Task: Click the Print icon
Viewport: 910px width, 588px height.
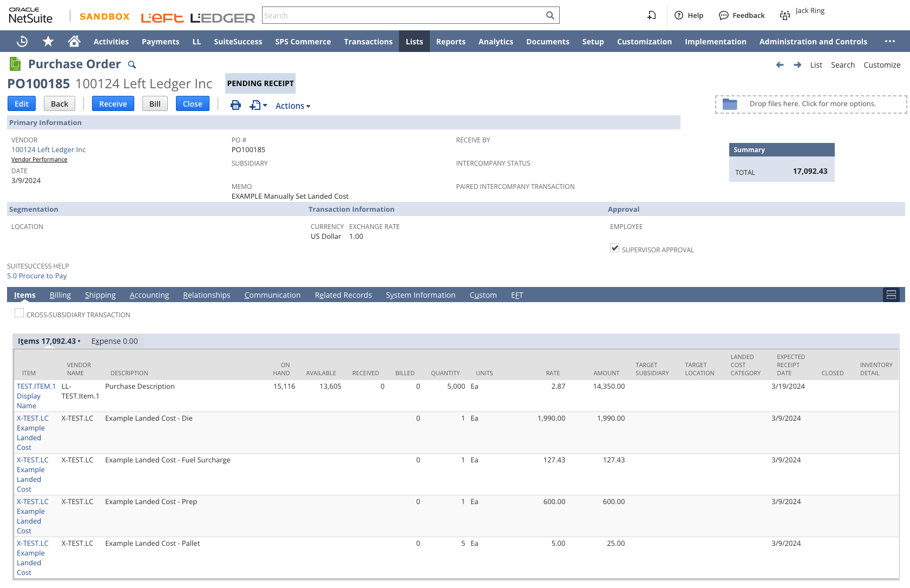Action: coord(235,105)
